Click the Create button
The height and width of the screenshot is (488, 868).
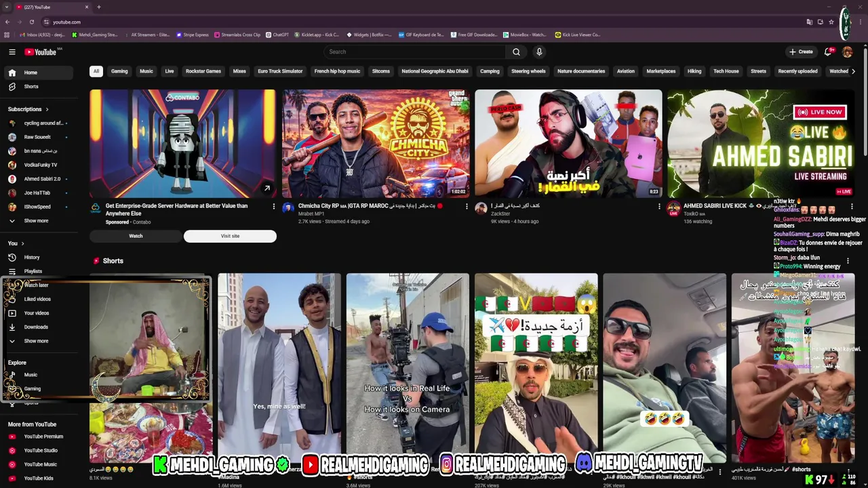click(x=801, y=52)
